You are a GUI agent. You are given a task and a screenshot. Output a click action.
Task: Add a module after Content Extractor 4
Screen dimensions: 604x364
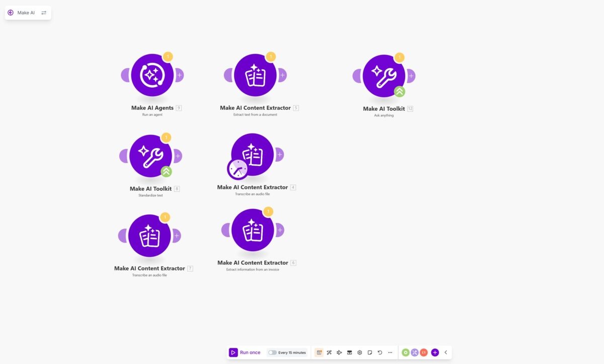280,155
